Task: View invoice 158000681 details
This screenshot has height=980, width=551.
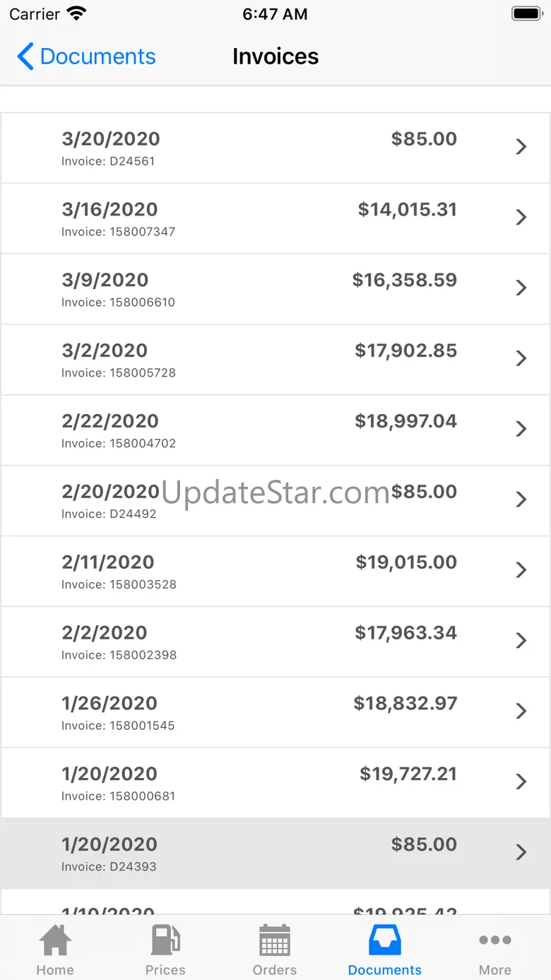Action: (x=275, y=783)
